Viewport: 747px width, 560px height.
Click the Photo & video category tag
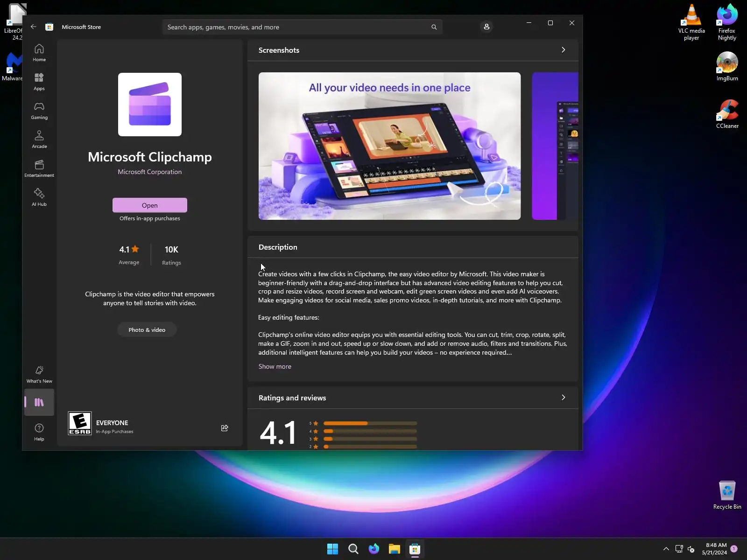point(147,330)
